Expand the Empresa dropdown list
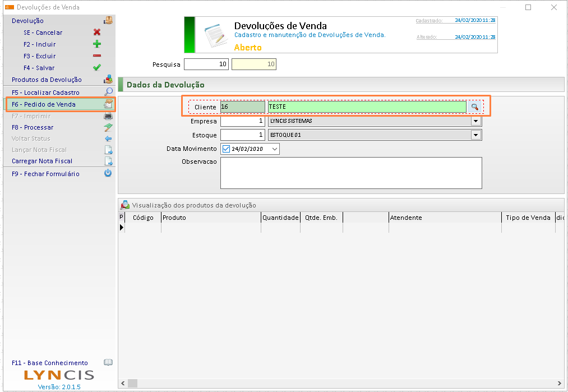This screenshot has height=392, width=568. tap(476, 121)
